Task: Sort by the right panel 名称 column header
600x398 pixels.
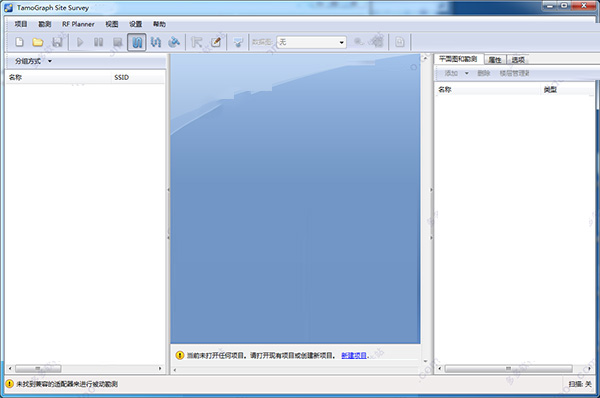Action: tap(488, 90)
